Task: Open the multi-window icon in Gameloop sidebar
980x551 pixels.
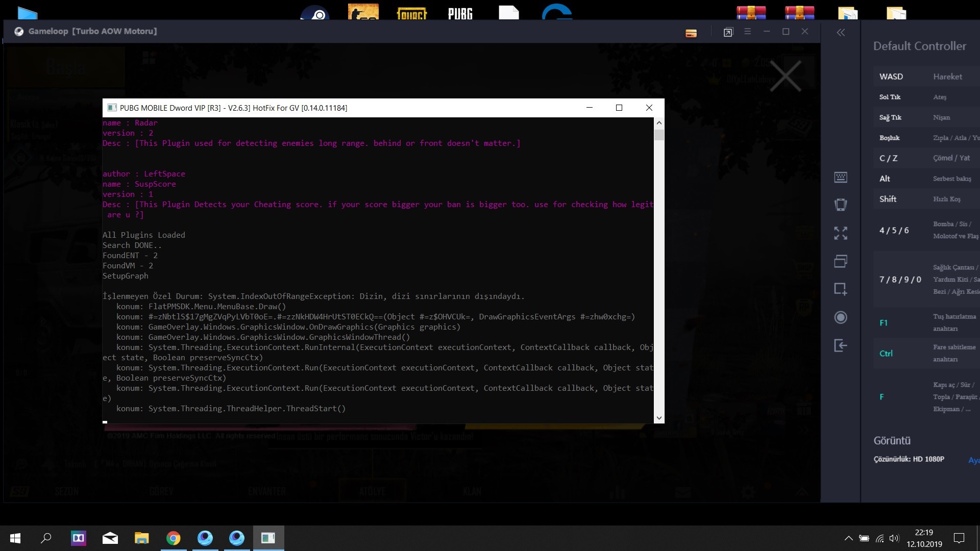Action: click(x=841, y=261)
